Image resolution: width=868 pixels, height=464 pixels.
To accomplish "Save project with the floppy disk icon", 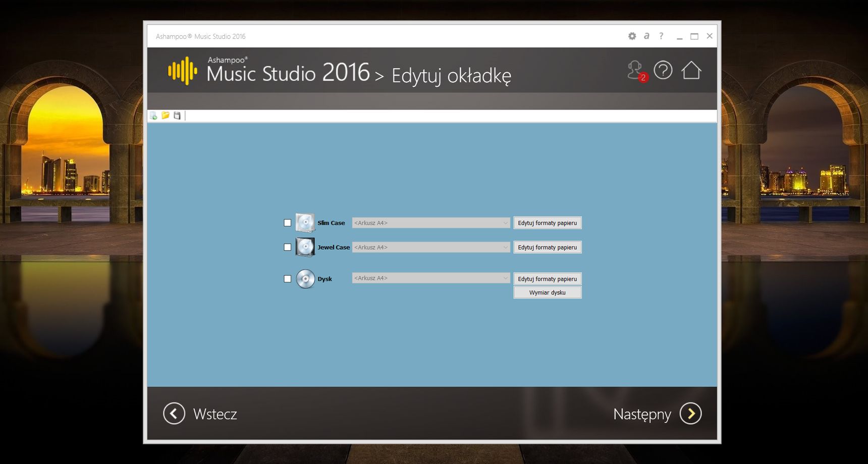I will point(177,116).
